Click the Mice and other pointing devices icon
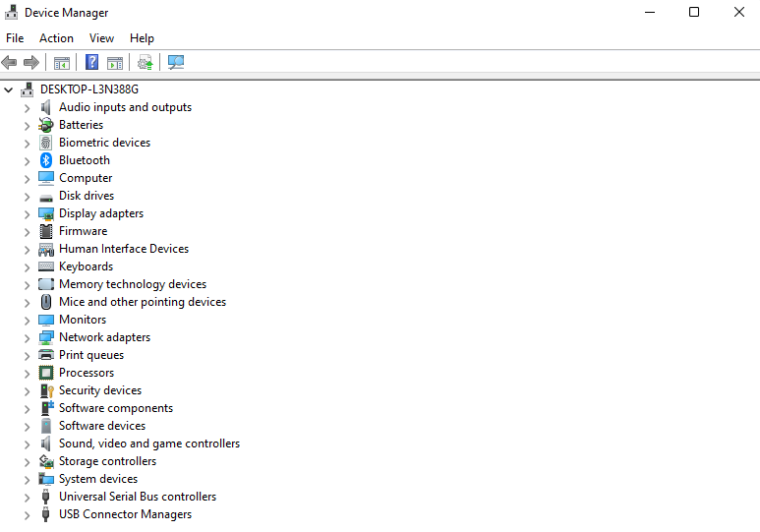Image resolution: width=760 pixels, height=532 pixels. [x=46, y=302]
